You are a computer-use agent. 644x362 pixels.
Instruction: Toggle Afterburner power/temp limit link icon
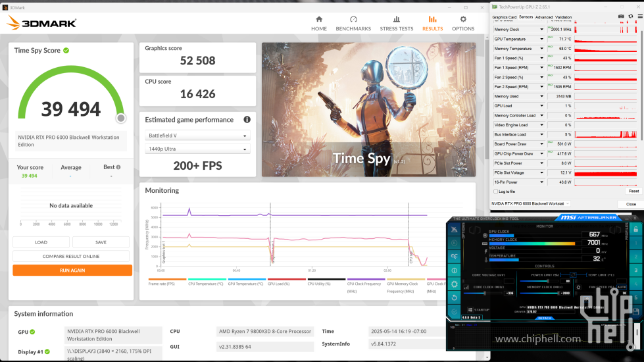point(574,274)
